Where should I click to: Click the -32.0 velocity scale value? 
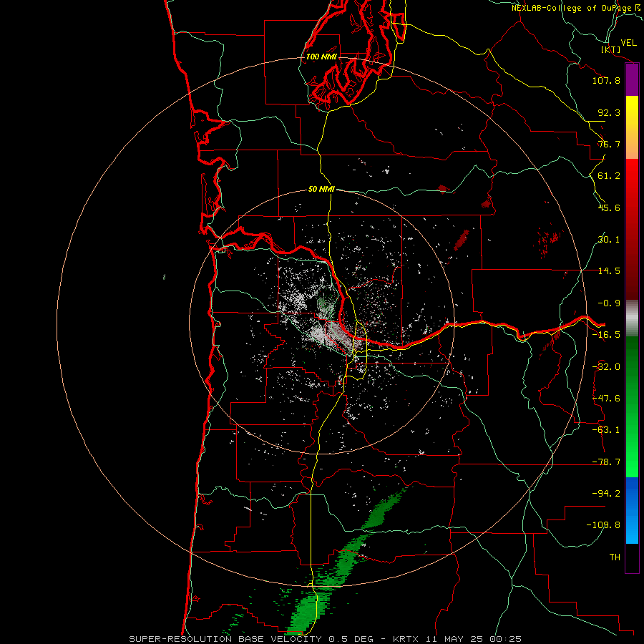click(606, 367)
